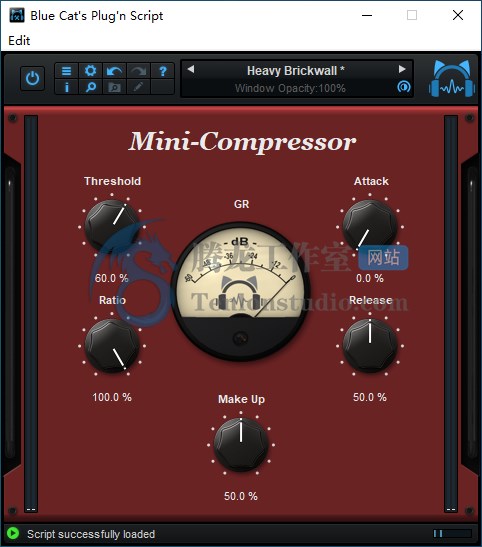Open the question mark help icon

(x=163, y=71)
